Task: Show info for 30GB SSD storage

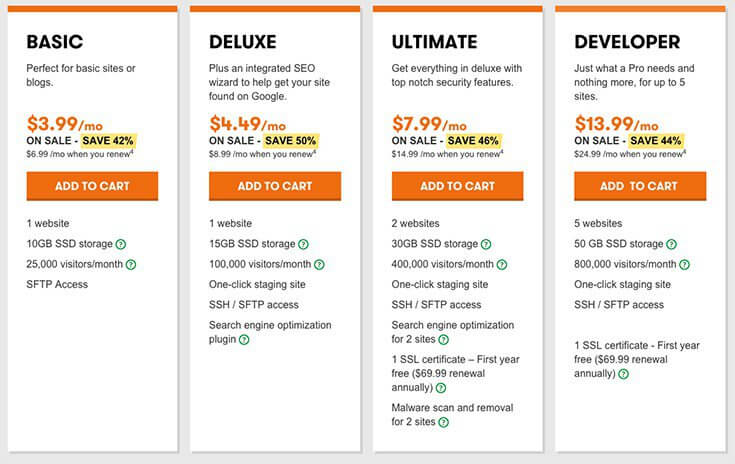Action: coord(486,244)
